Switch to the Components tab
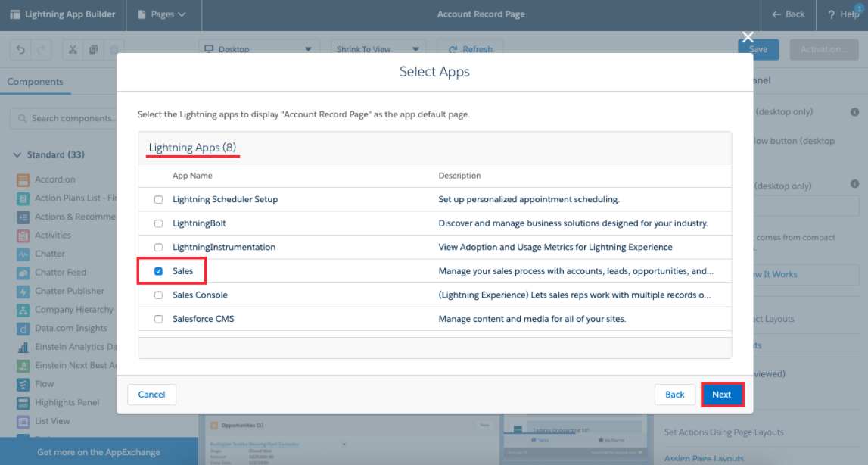This screenshot has height=465, width=868. pyautogui.click(x=35, y=81)
